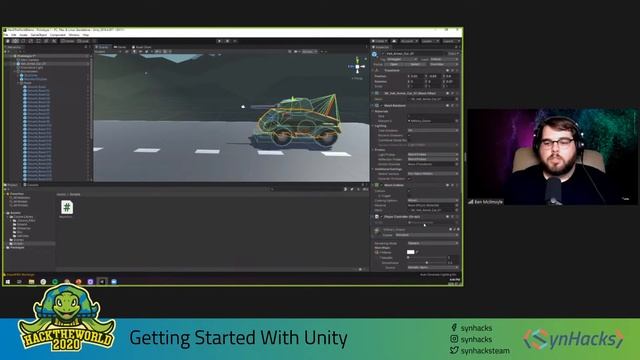Open Windows Start menu
This screenshot has width=640, height=360.
click(8, 282)
